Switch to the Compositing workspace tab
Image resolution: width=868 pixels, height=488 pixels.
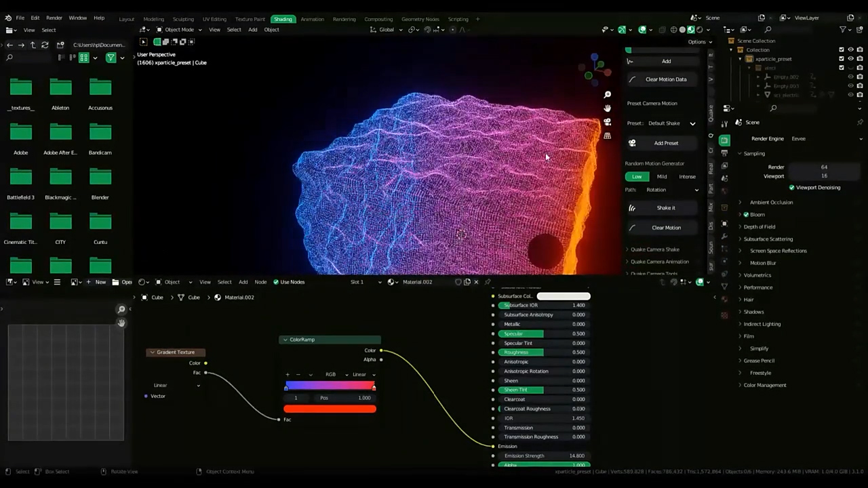378,19
